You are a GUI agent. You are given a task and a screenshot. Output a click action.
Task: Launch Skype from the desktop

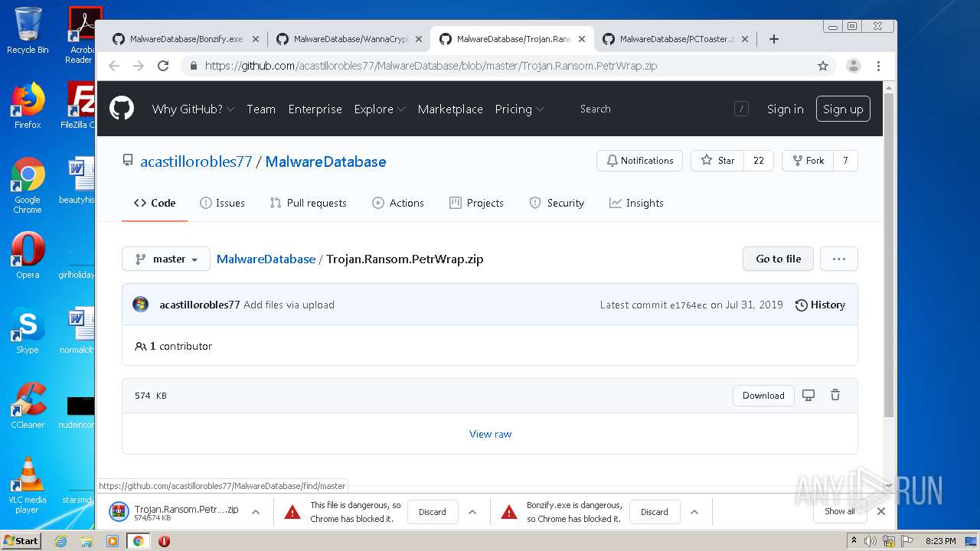tap(28, 331)
